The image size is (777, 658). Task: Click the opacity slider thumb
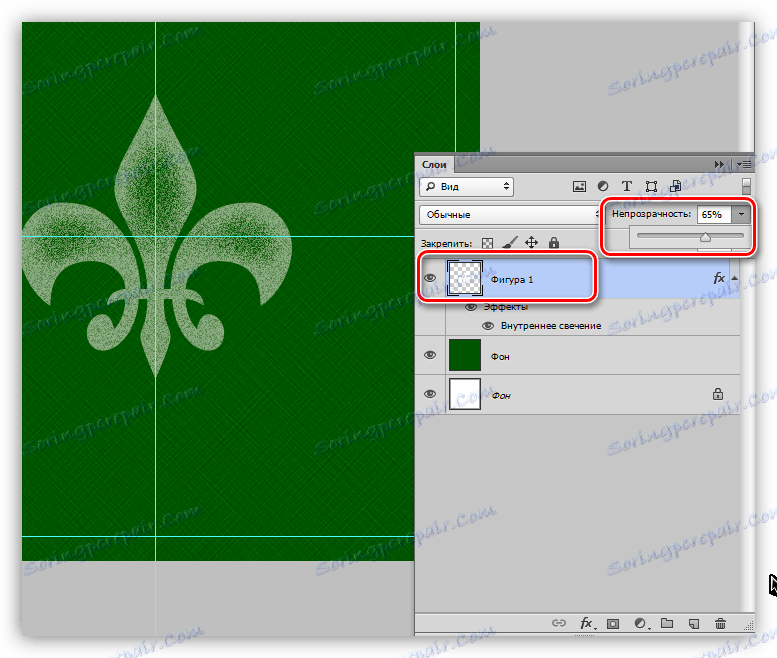coord(705,237)
